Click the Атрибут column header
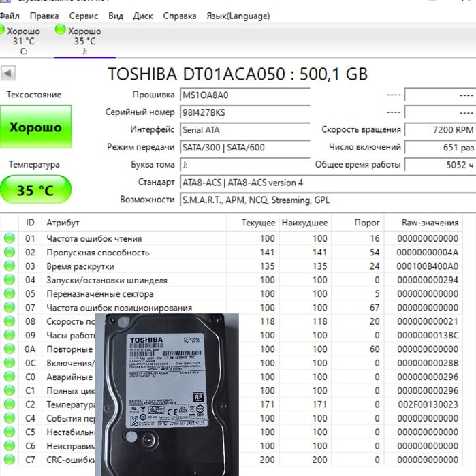476x476 pixels. (x=134, y=223)
